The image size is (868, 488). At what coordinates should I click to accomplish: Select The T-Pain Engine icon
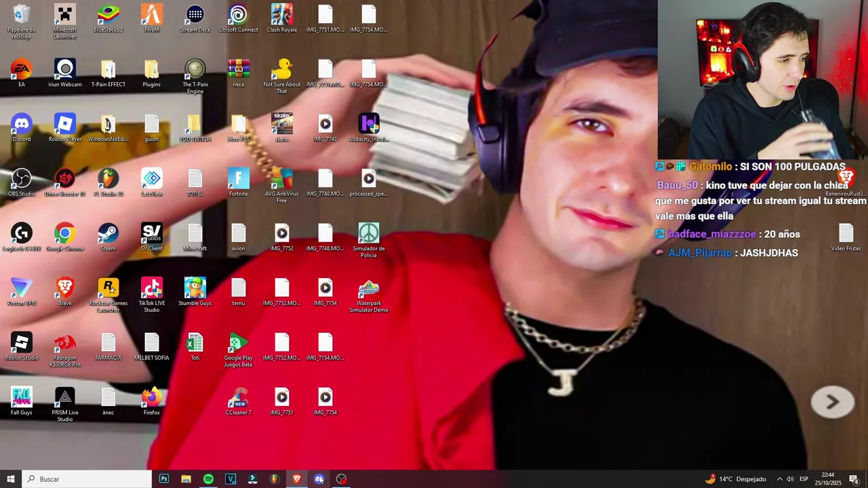point(195,77)
